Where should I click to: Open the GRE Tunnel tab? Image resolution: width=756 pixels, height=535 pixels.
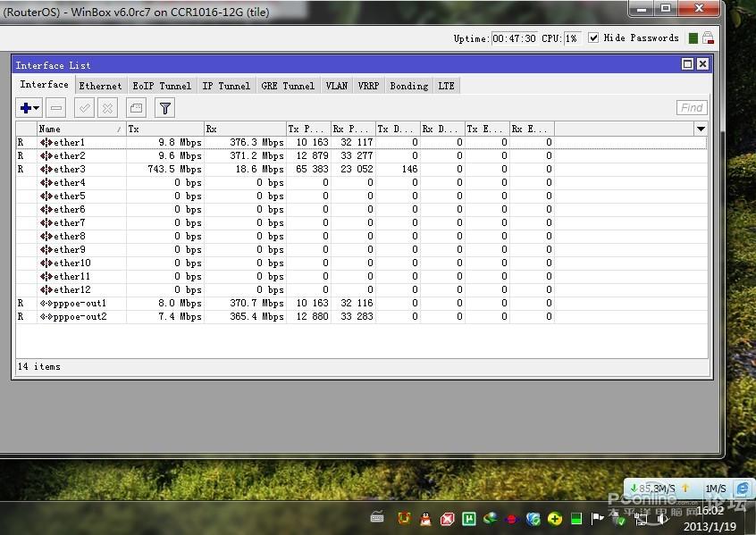[x=288, y=86]
